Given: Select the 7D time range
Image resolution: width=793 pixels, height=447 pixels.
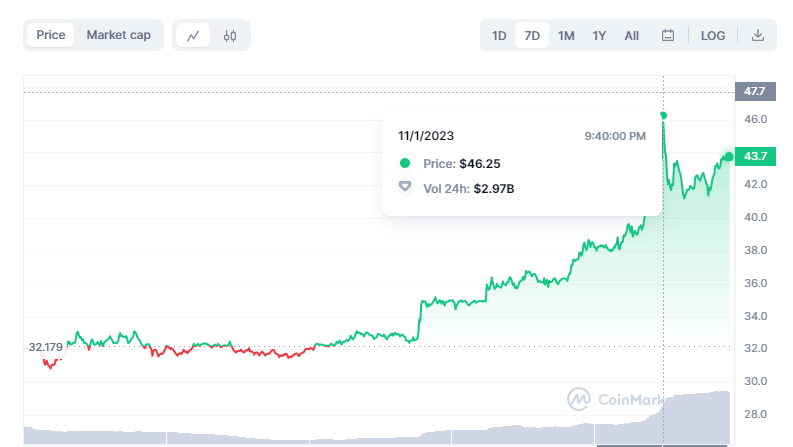Looking at the screenshot, I should click(532, 35).
